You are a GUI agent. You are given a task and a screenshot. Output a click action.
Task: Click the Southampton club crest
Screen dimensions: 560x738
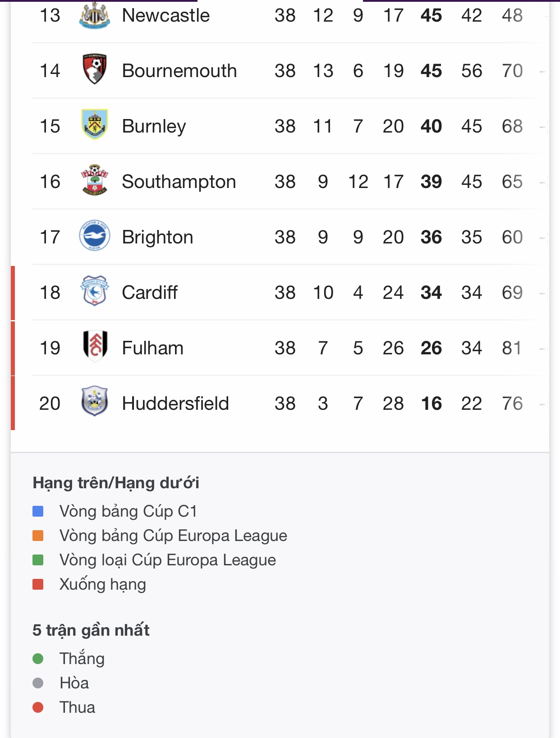(95, 180)
